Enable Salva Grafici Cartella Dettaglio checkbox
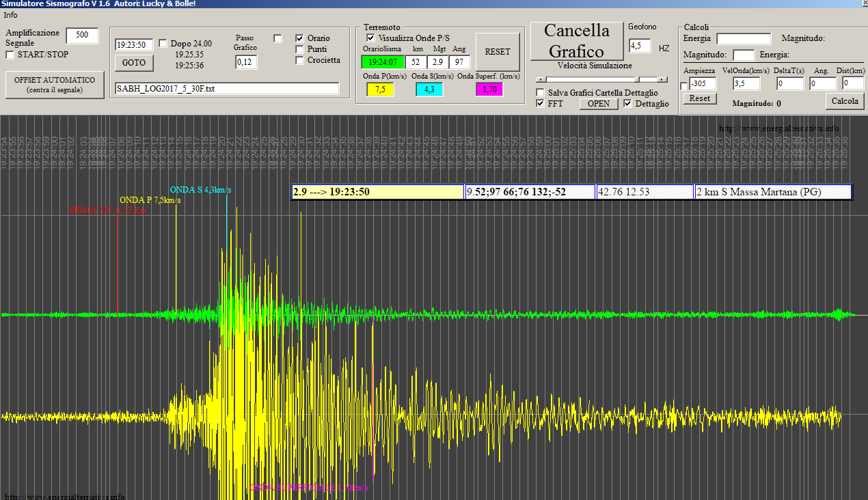Viewport: 868px width, 500px height. tap(541, 92)
